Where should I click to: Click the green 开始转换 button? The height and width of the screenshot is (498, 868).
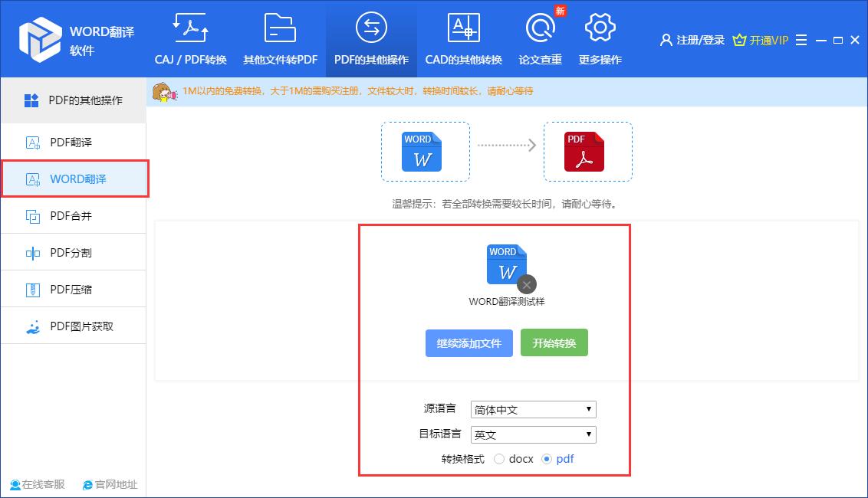point(554,342)
